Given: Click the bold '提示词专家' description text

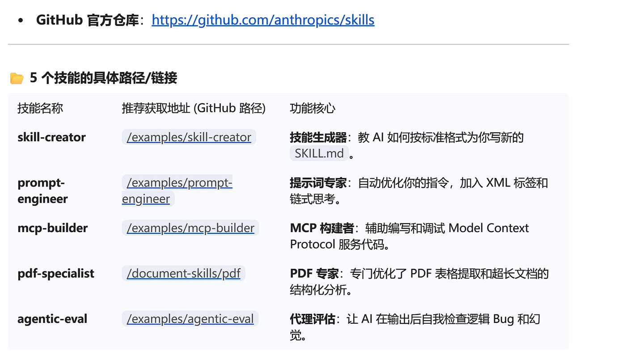Looking at the screenshot, I should [x=318, y=183].
